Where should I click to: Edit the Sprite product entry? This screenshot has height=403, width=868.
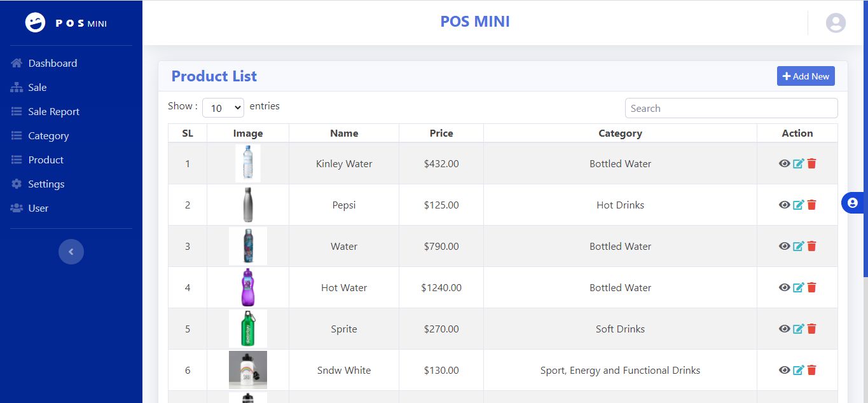tap(798, 329)
